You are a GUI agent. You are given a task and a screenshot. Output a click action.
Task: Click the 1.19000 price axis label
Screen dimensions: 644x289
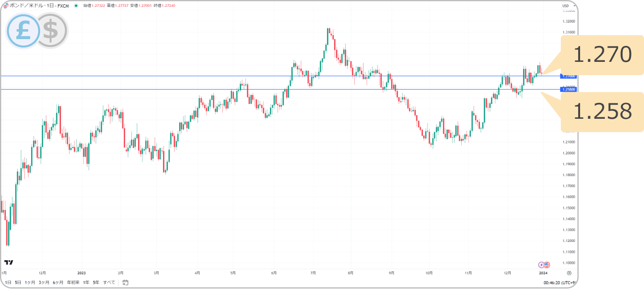[x=568, y=164]
